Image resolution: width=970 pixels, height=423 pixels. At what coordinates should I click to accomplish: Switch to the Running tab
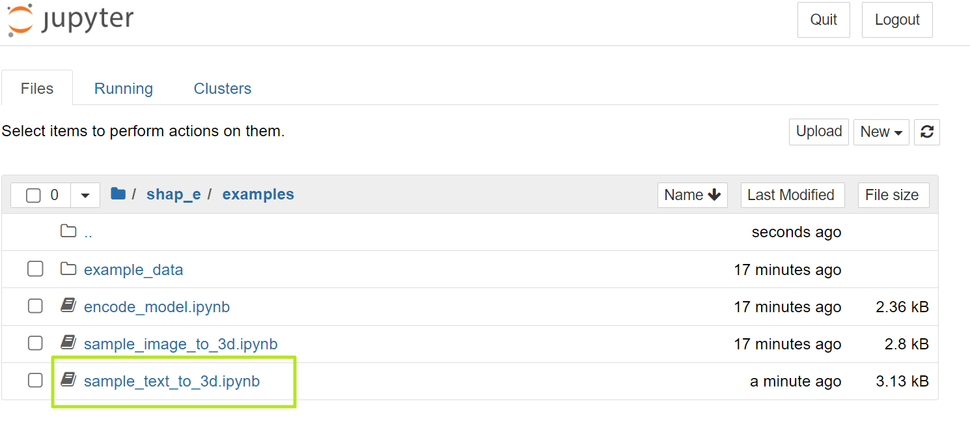pyautogui.click(x=123, y=88)
